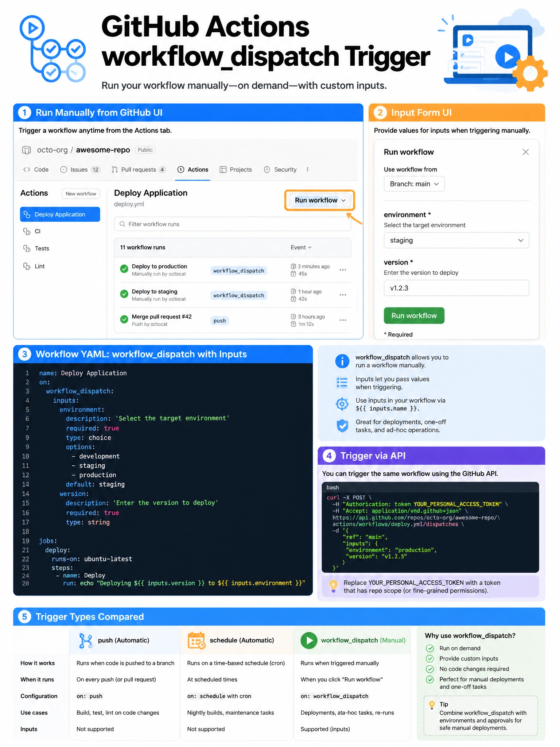Click the deploy.yml file name
The width and height of the screenshot is (560, 747).
pyautogui.click(x=129, y=204)
